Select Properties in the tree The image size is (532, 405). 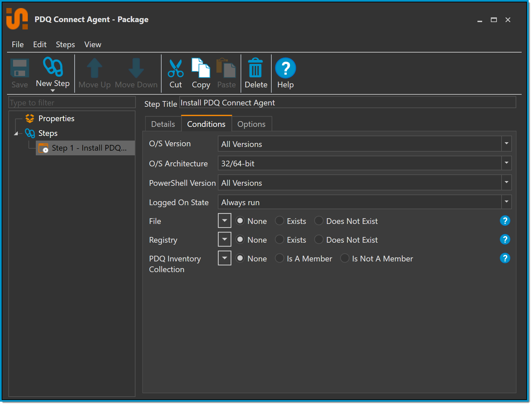[x=57, y=118]
